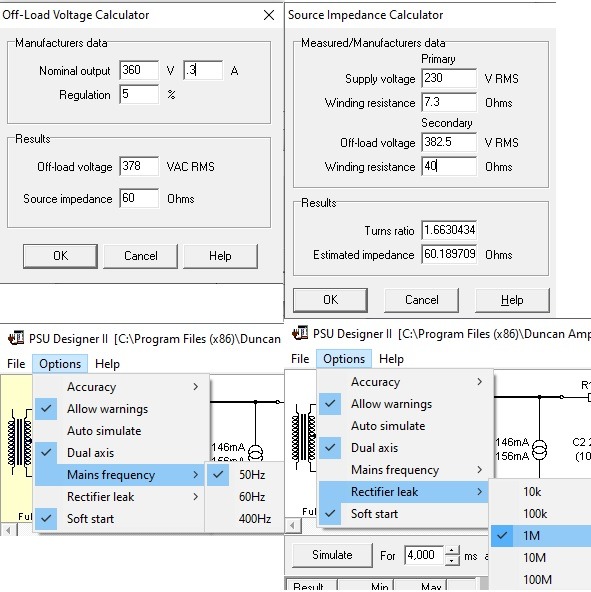
Task: Select 100M rectifier leak
Action: click(x=541, y=579)
